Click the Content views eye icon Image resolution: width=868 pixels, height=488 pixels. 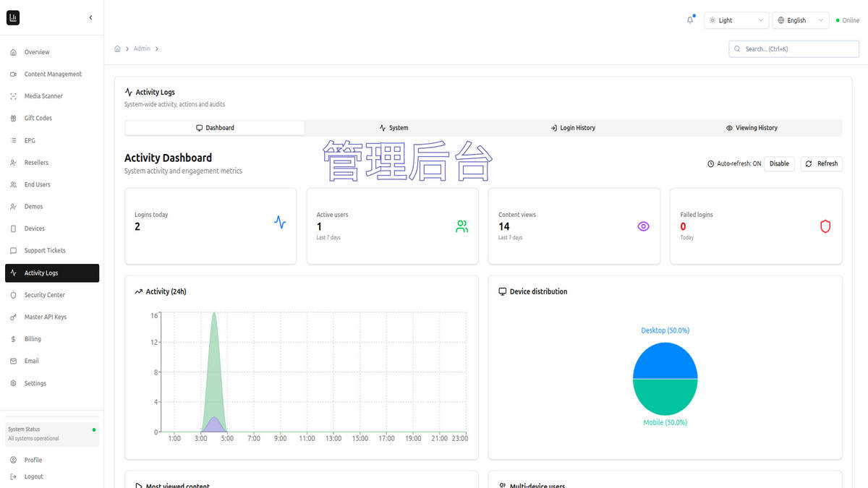(643, 226)
